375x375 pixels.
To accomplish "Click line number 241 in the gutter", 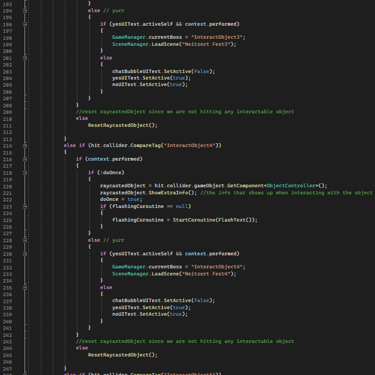I will pyautogui.click(x=7, y=328).
